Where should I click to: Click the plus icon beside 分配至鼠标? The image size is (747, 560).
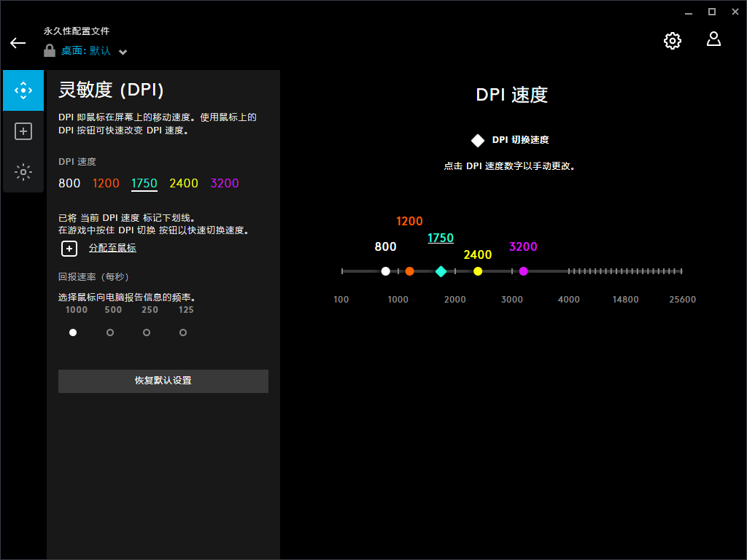[x=69, y=249]
